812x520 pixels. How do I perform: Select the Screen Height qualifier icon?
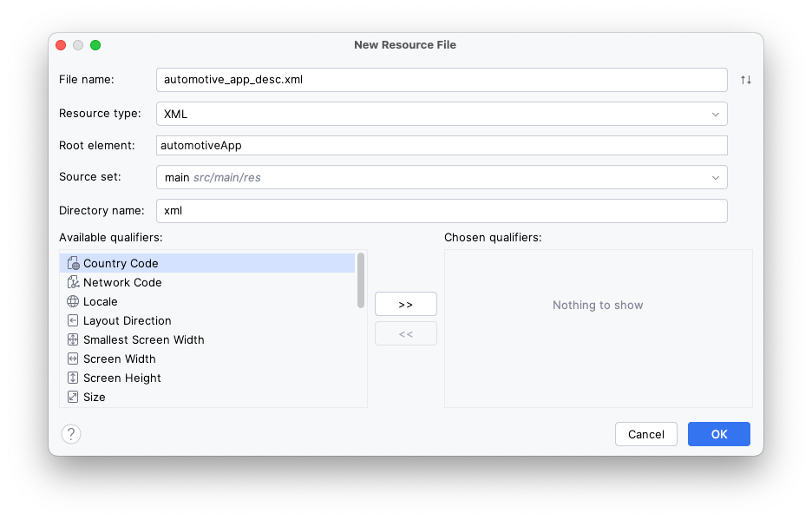pos(73,378)
